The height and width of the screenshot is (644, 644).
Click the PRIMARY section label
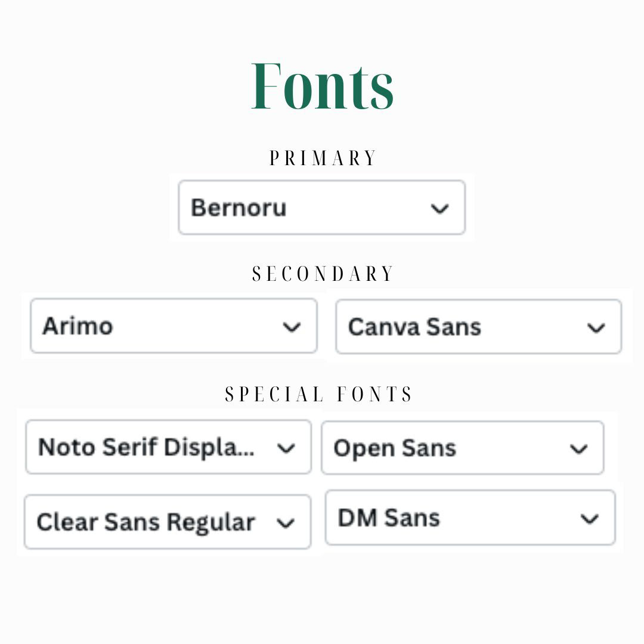click(x=323, y=158)
